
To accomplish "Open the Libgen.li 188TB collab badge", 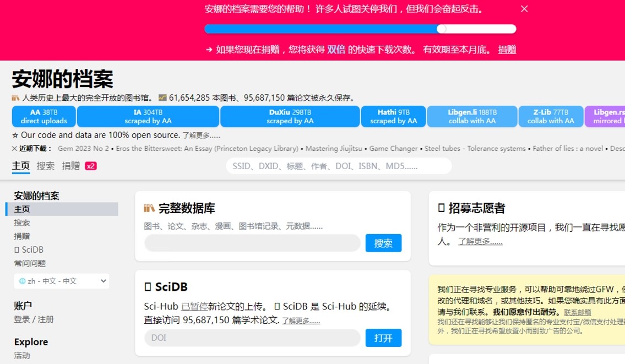I will pyautogui.click(x=472, y=116).
